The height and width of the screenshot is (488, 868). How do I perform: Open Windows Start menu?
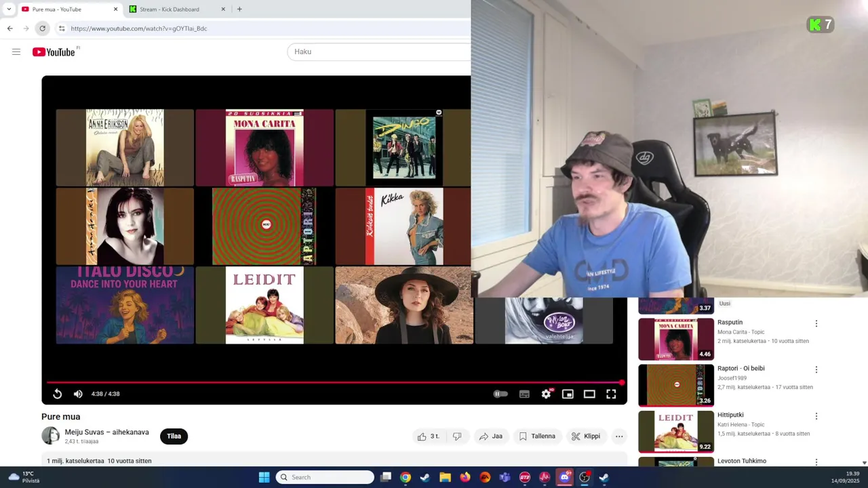click(264, 477)
